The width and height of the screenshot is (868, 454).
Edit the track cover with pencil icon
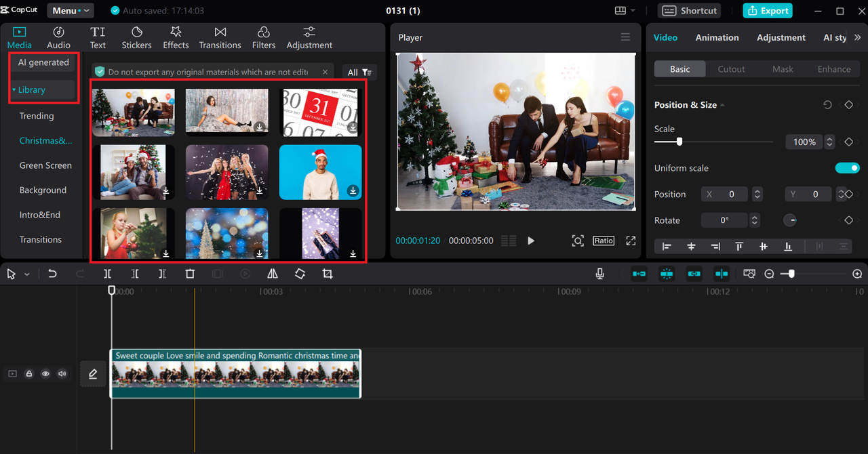click(x=93, y=373)
